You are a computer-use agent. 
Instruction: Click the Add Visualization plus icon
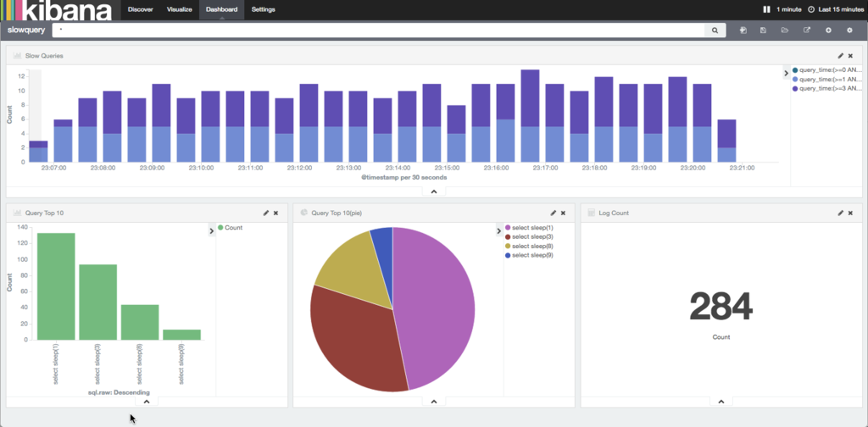pos(829,30)
